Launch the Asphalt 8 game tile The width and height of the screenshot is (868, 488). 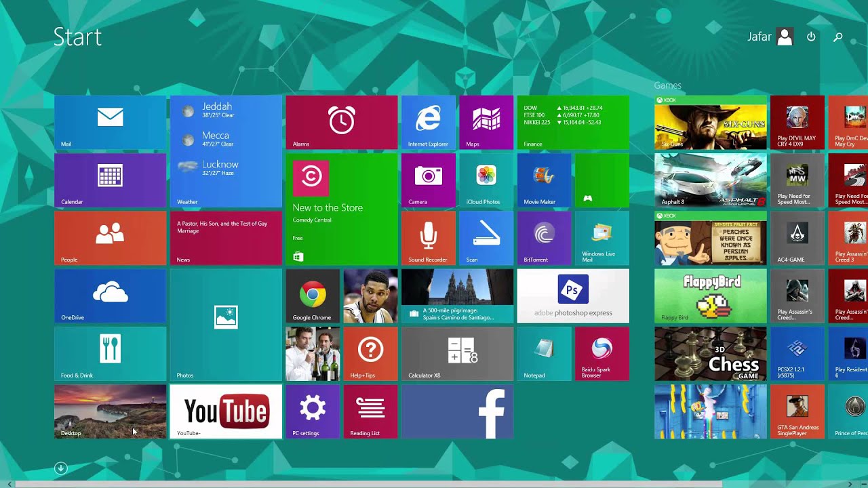(711, 180)
